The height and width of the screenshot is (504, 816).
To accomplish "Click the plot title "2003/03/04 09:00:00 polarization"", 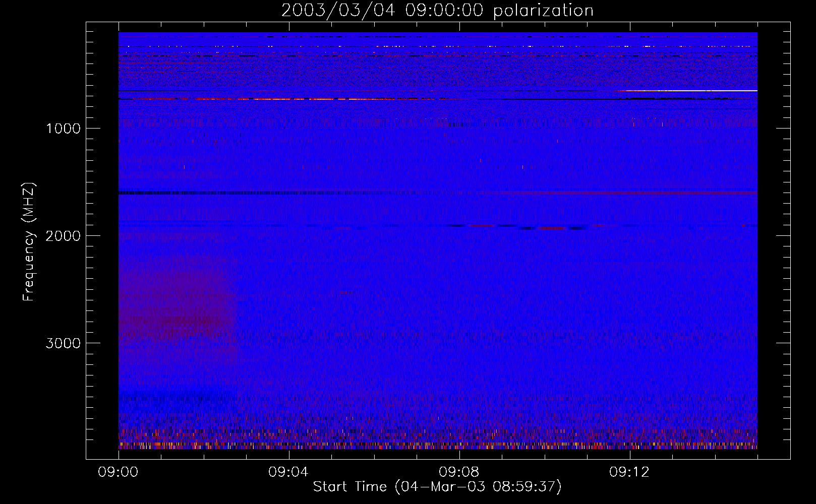I will click(x=437, y=11).
